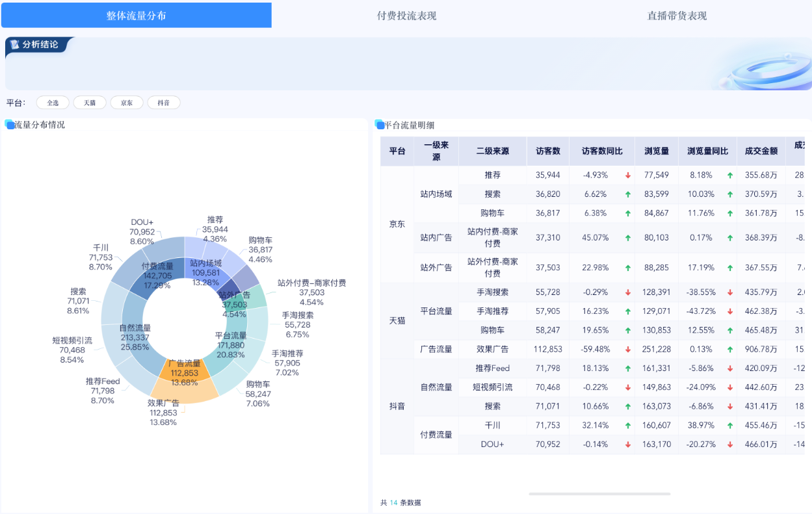Toggle the 抖音 platform filter
Screen dimensions: 812x514
(x=164, y=102)
